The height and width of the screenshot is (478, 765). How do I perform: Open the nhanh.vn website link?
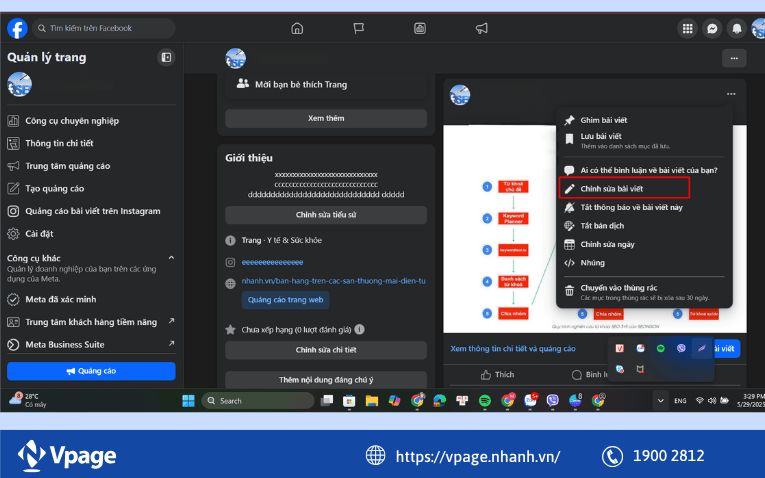(x=334, y=281)
